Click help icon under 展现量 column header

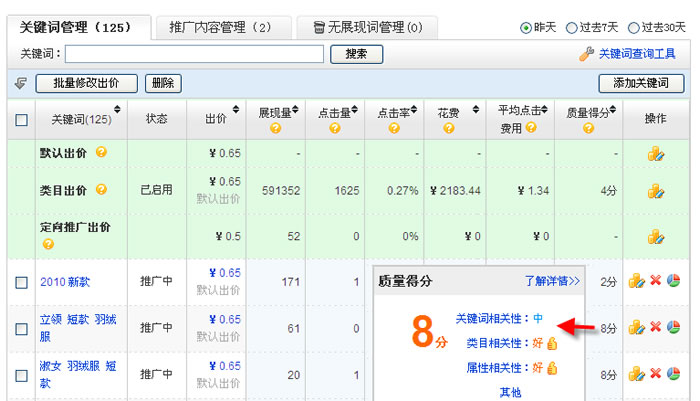point(276,128)
